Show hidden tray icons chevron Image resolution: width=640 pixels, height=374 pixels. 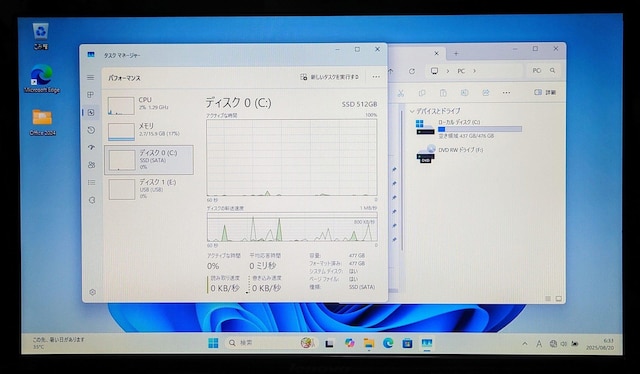click(x=524, y=344)
